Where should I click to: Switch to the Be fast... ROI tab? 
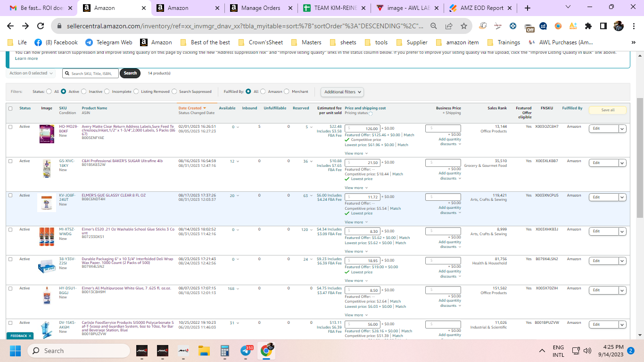[x=41, y=8]
